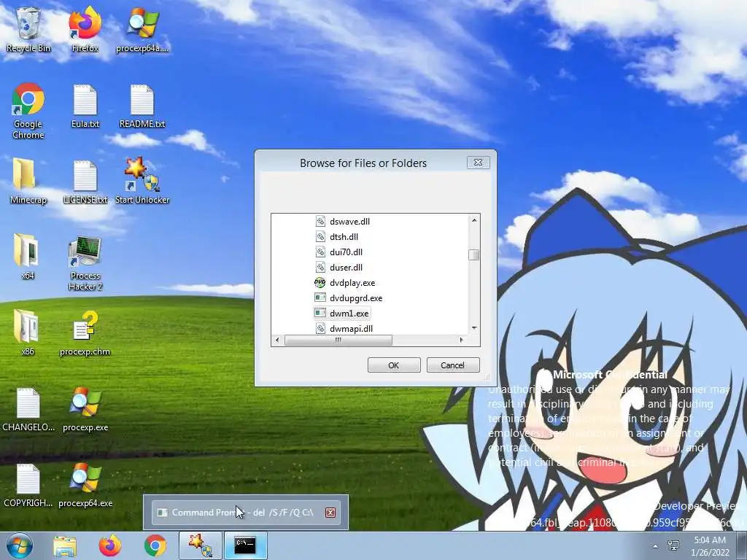Click the vertical scrollbar thumb
747x560 pixels.
pos(474,254)
